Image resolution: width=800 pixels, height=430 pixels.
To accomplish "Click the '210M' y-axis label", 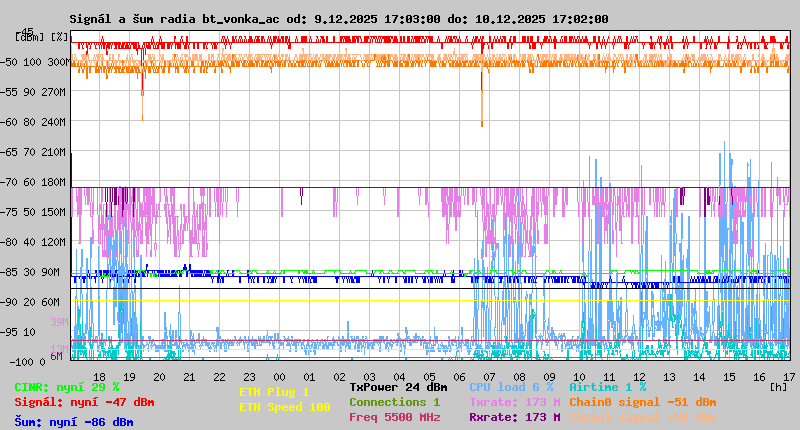I will point(55,153).
